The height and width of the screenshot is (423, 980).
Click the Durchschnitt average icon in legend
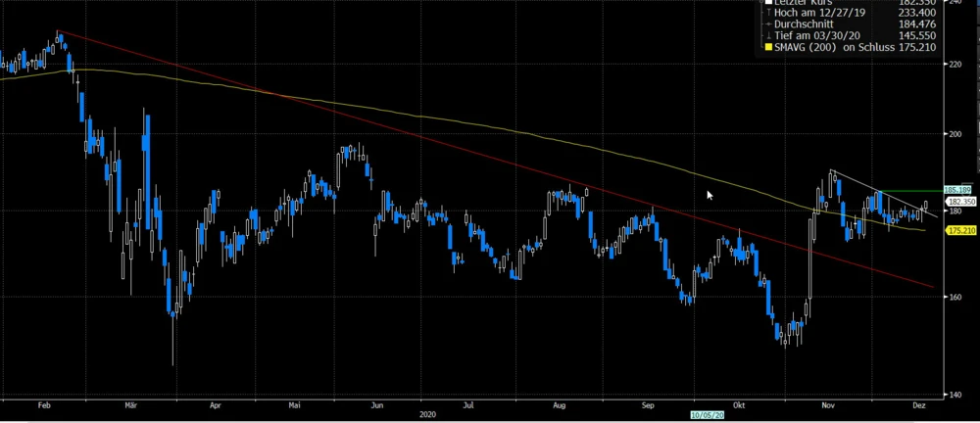pyautogui.click(x=766, y=24)
